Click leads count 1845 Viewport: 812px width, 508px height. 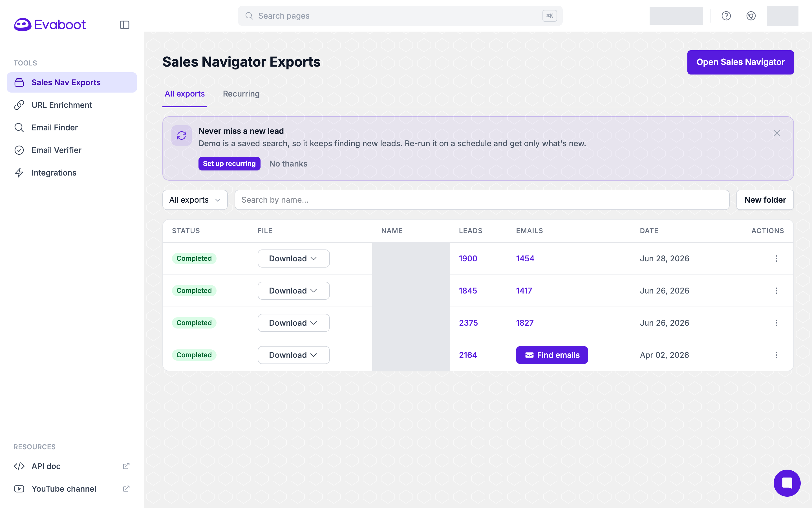click(468, 291)
